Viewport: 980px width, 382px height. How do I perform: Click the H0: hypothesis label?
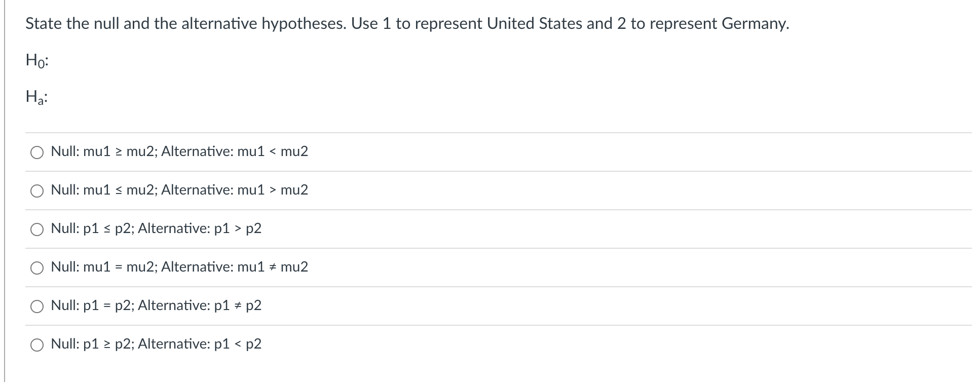click(37, 61)
